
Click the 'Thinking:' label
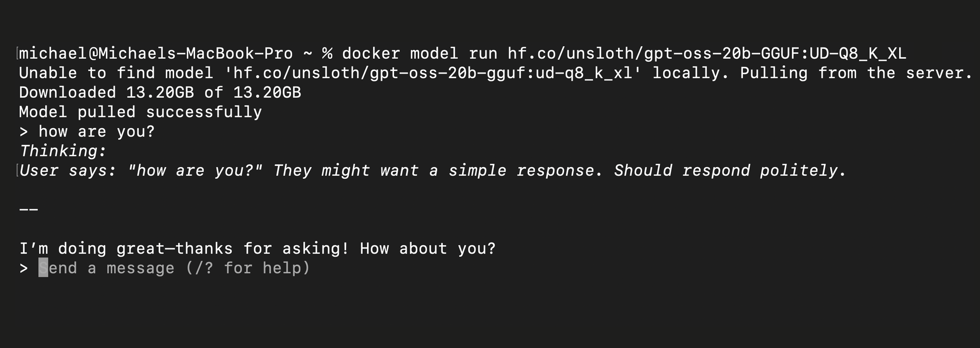point(63,151)
